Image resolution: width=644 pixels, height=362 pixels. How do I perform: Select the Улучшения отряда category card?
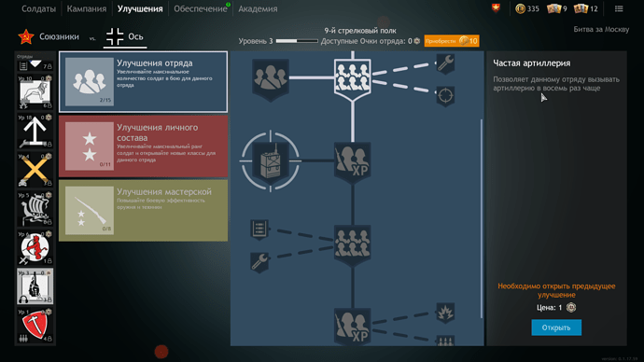click(x=143, y=82)
